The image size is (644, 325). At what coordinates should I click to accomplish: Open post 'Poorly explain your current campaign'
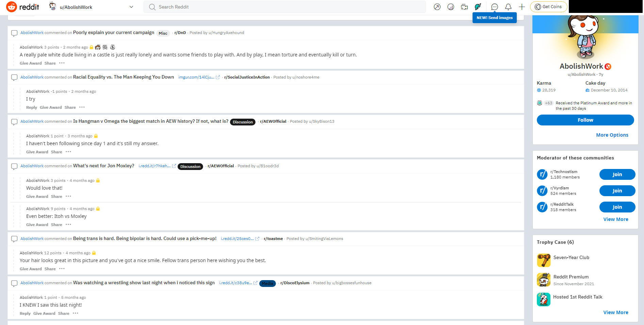[114, 33]
